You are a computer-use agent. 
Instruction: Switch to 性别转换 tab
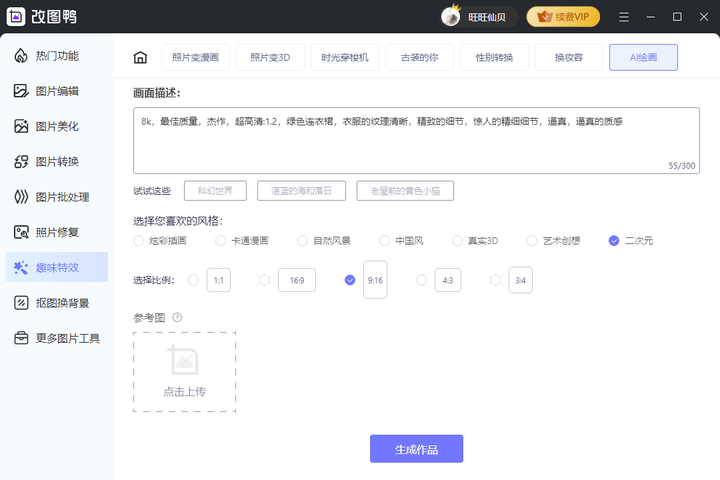[x=494, y=57]
